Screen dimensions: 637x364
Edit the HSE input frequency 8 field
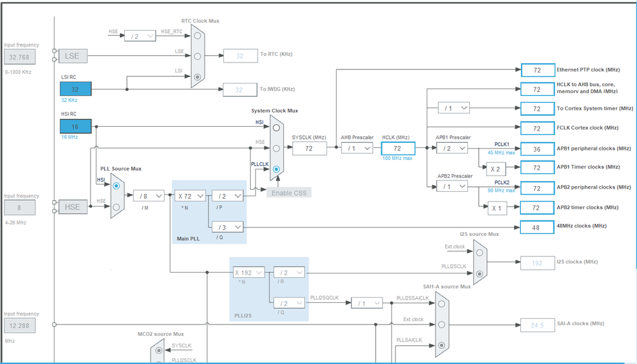(x=20, y=208)
